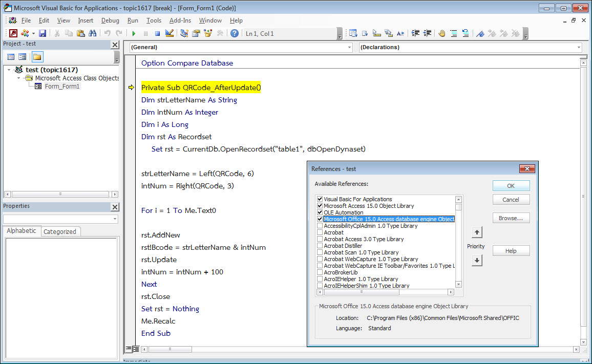The width and height of the screenshot is (592, 364).
Task: Click Help button in References dialog
Action: click(511, 251)
